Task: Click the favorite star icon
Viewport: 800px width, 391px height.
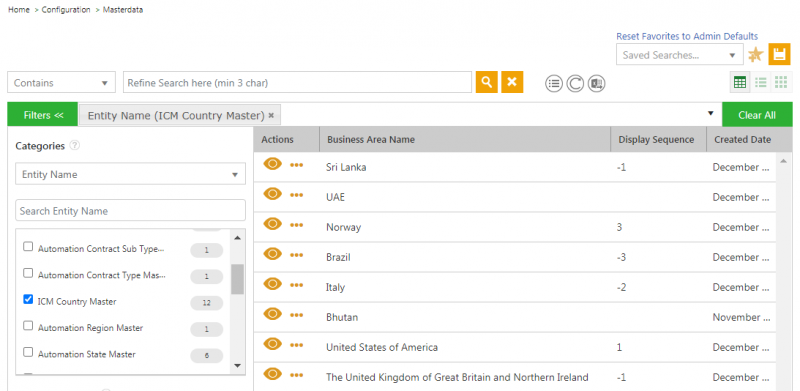Action: 756,55
